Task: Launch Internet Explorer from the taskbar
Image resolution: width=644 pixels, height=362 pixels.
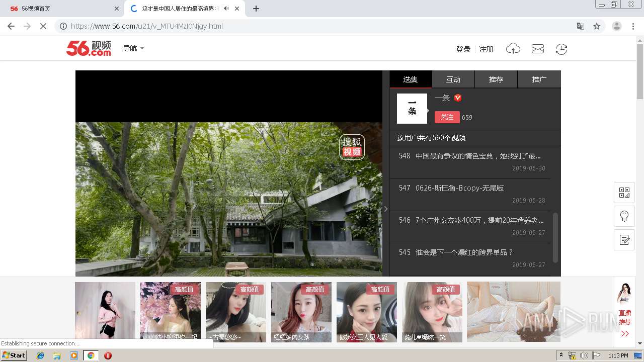Action: click(x=40, y=355)
